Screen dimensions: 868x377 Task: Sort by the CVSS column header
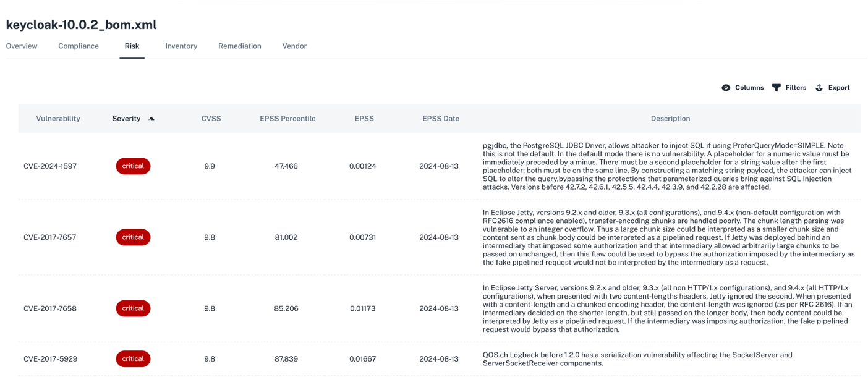tap(211, 119)
